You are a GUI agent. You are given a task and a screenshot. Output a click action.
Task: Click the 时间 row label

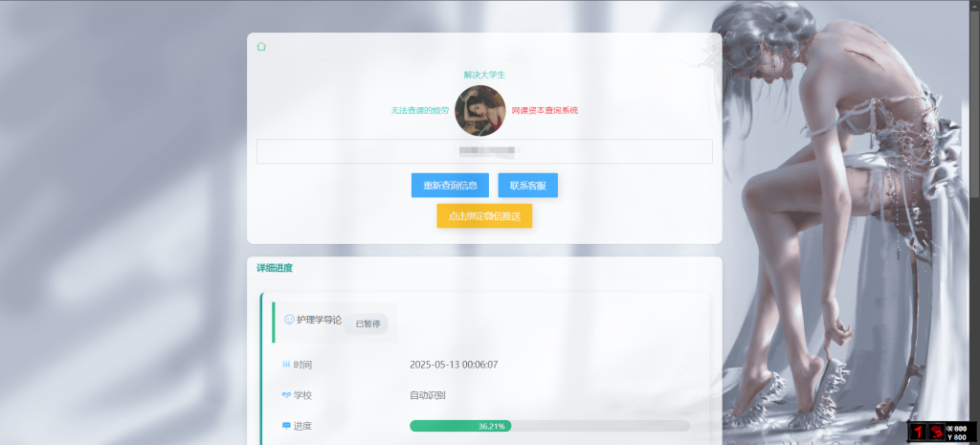(302, 365)
